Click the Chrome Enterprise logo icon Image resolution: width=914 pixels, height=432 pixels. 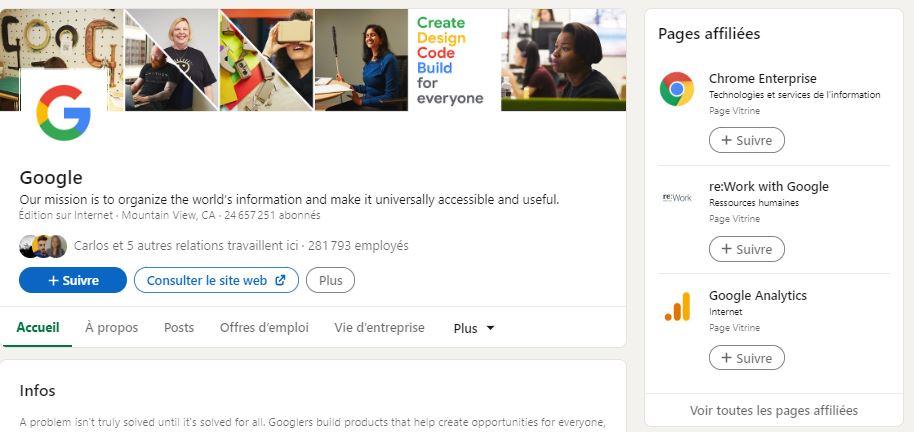point(677,89)
